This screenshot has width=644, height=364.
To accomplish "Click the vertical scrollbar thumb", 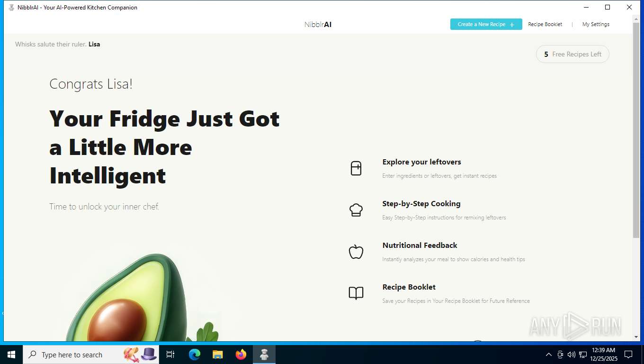I will coord(636,130).
